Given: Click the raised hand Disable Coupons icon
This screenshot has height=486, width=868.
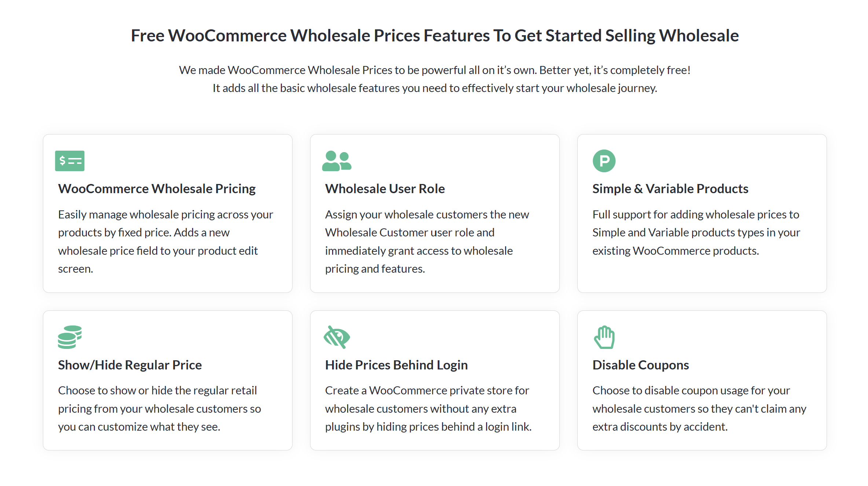Looking at the screenshot, I should click(604, 337).
